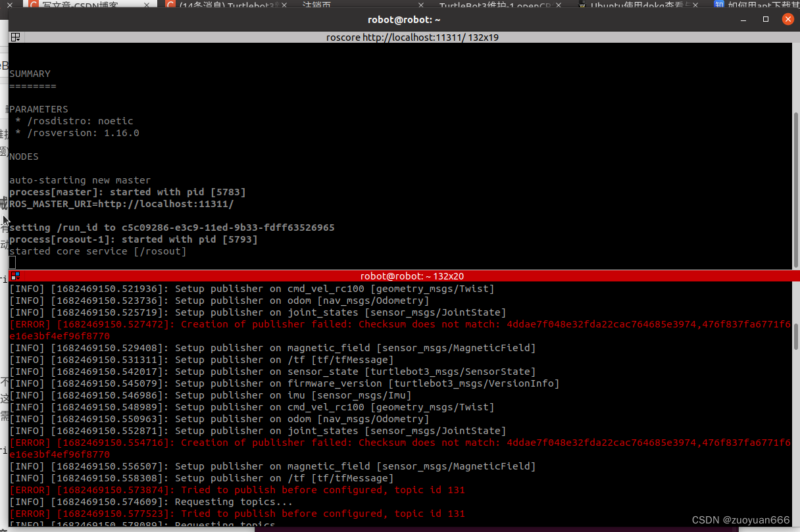Minimize the roscore terminal window
The height and width of the screenshot is (532, 800).
[743, 19]
